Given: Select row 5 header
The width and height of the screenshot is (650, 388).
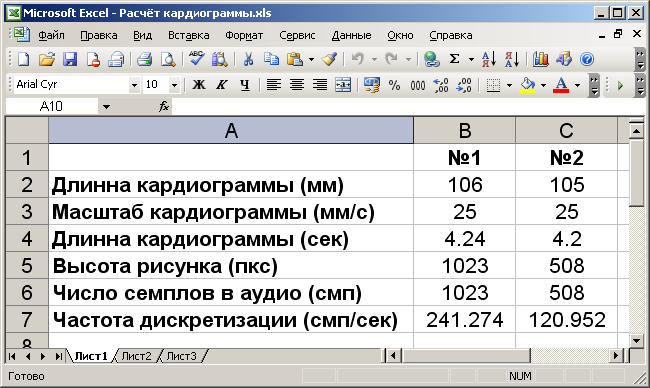Looking at the screenshot, I should [x=27, y=266].
